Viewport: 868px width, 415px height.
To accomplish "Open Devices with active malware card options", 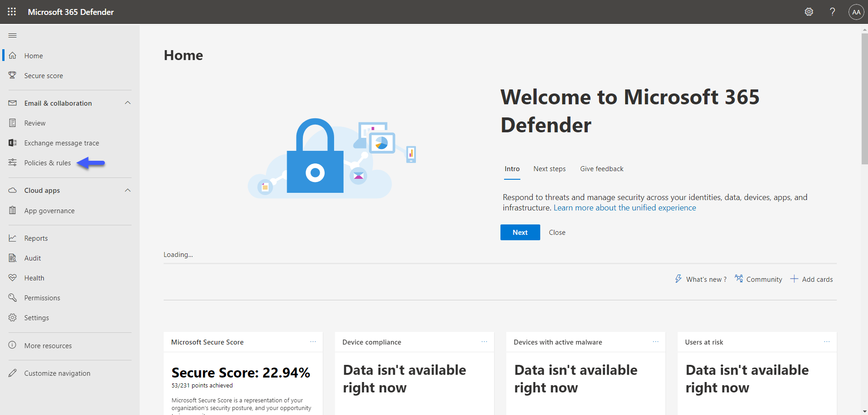I will (656, 342).
